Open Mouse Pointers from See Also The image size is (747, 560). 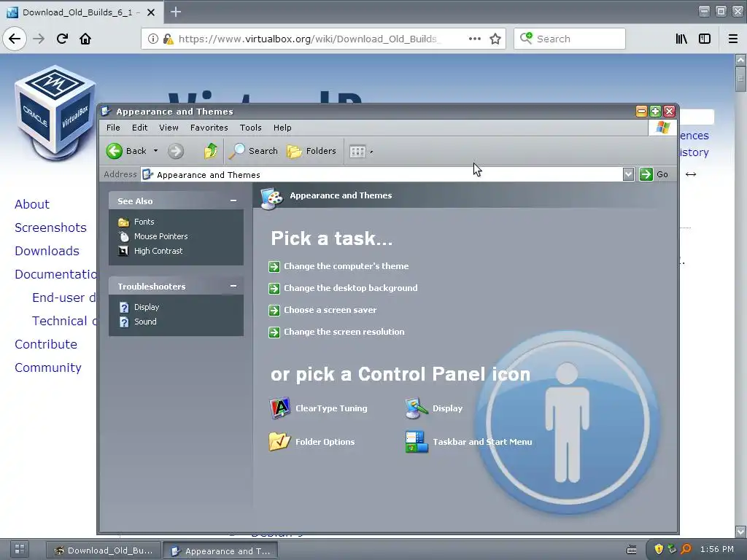coord(153,236)
